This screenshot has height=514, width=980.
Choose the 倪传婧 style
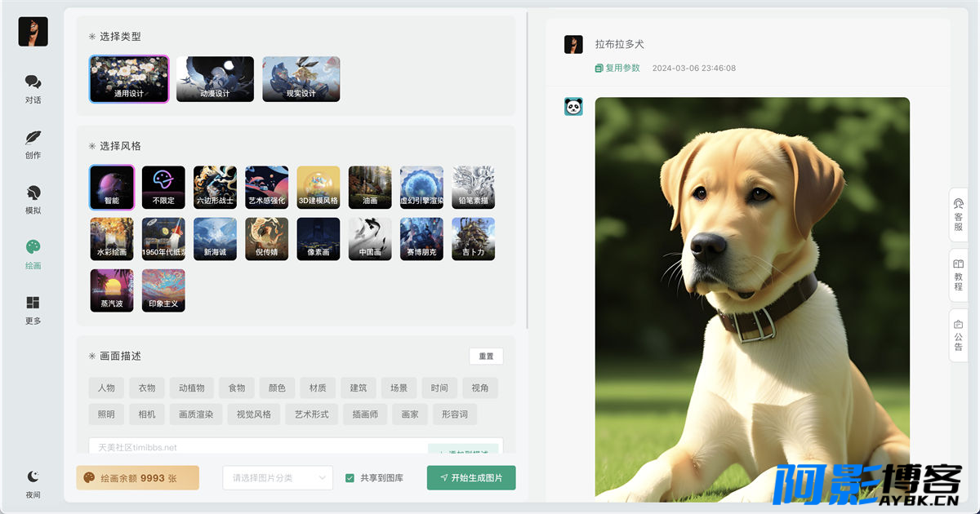tap(267, 239)
